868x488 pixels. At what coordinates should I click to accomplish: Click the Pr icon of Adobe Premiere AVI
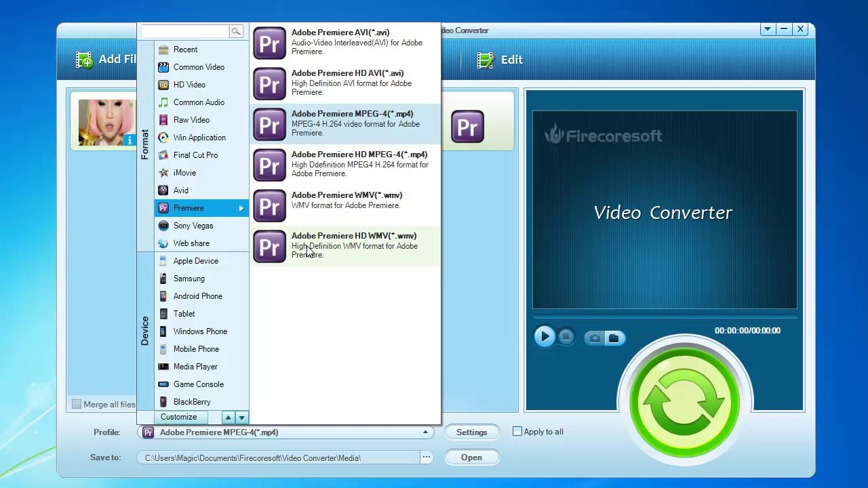tap(270, 43)
